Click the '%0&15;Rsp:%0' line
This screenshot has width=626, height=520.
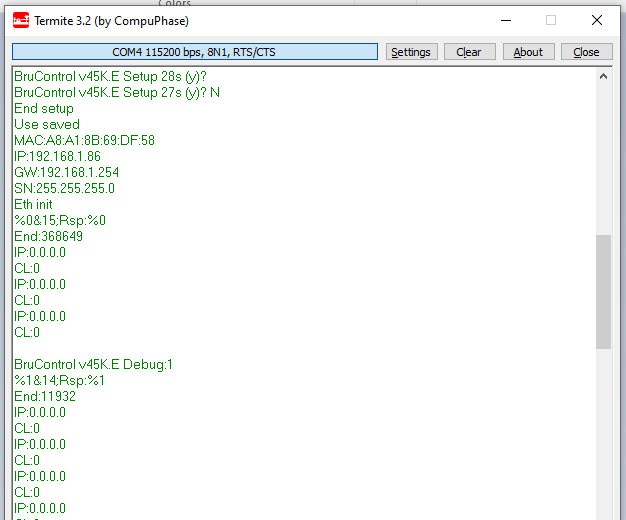pos(60,220)
